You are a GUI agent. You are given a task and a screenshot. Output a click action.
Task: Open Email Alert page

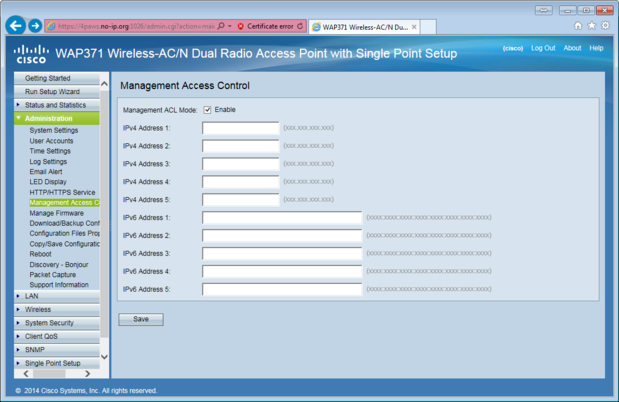[x=46, y=172]
